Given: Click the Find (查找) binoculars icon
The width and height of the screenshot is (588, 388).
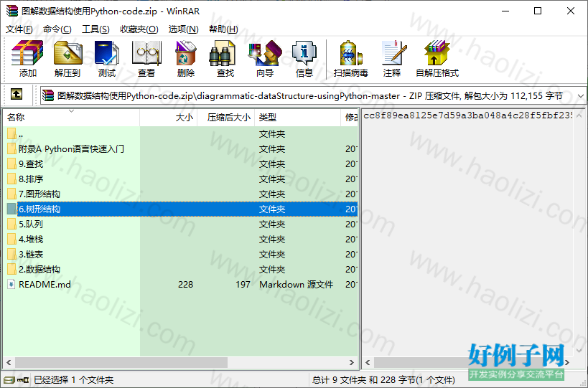Looking at the screenshot, I should click(223, 53).
